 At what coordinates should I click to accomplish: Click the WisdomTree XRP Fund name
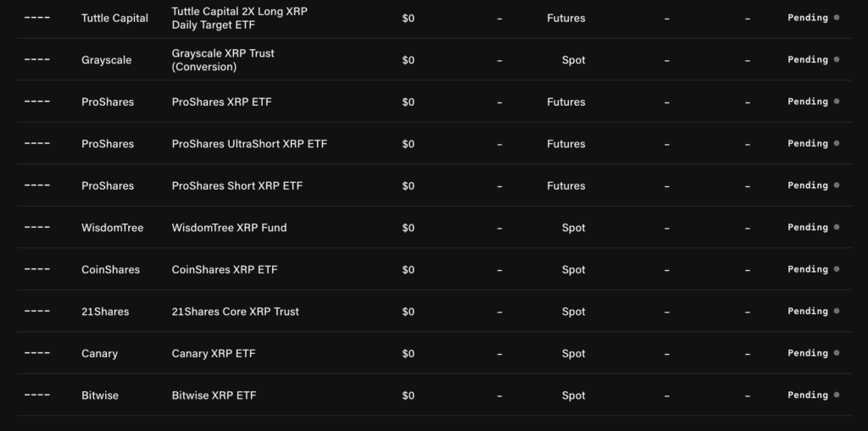[229, 228]
